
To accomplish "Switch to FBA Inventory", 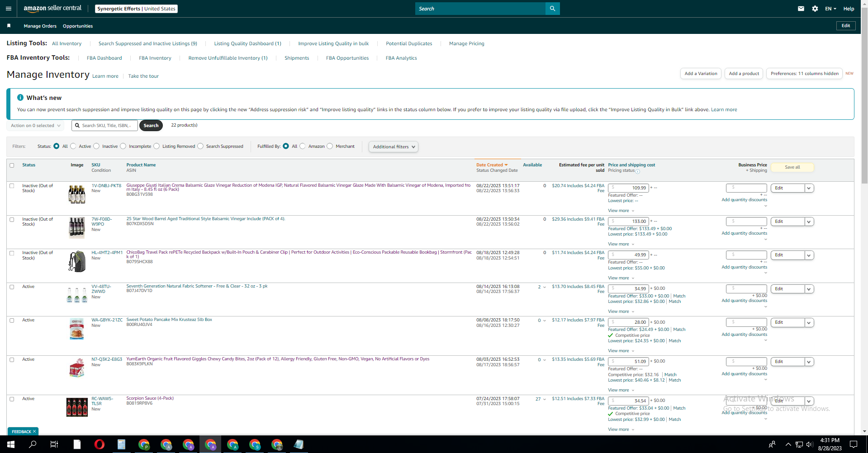I will tap(155, 58).
